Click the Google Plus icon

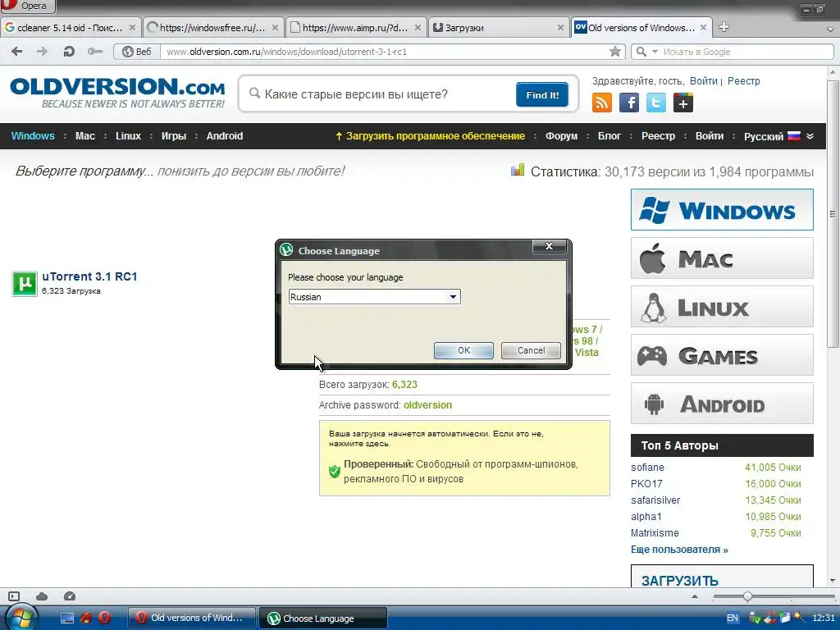(x=683, y=103)
